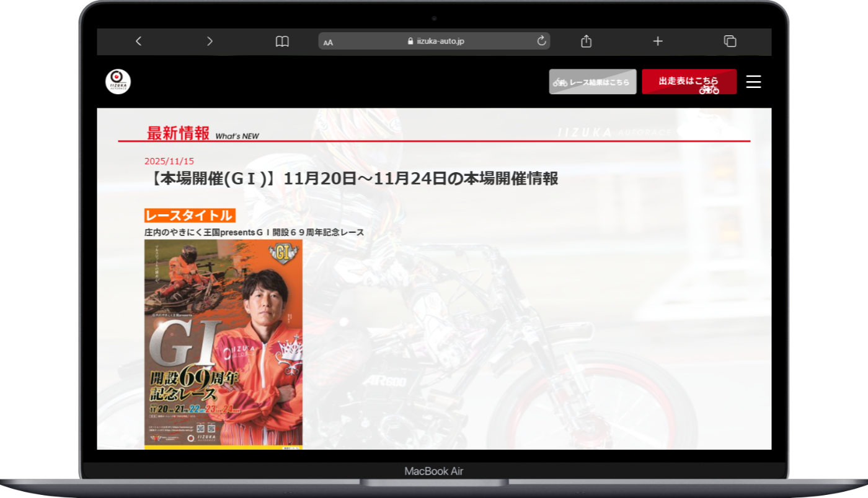Open the AA page settings menu
The width and height of the screenshot is (868, 498).
click(328, 41)
